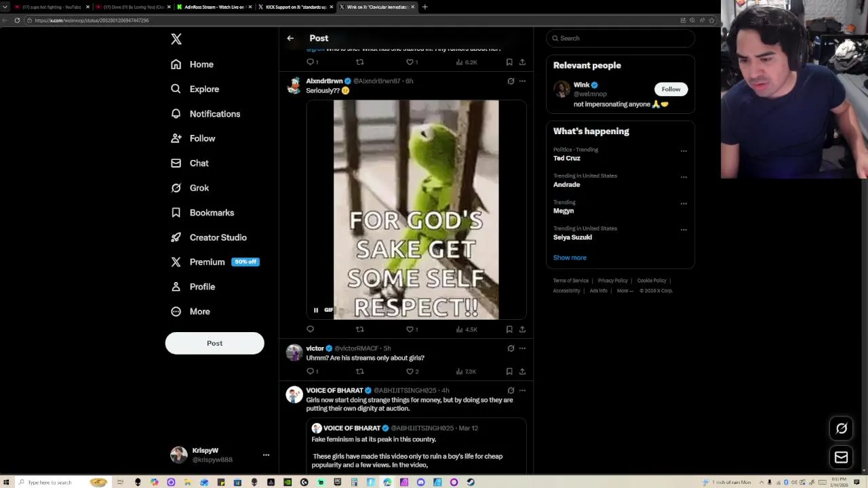Expand the More menu in the sidebar

coord(191,311)
